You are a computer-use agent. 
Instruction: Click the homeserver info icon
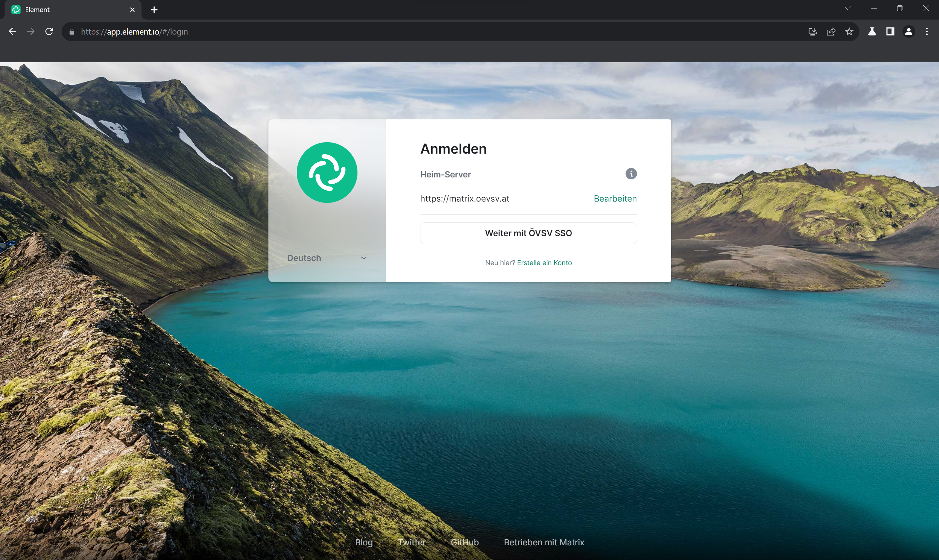(x=631, y=174)
